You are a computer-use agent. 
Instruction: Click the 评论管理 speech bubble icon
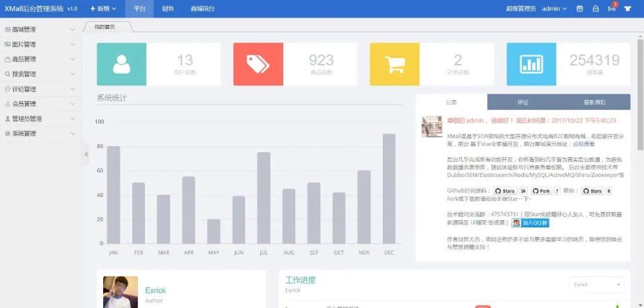coord(7,89)
